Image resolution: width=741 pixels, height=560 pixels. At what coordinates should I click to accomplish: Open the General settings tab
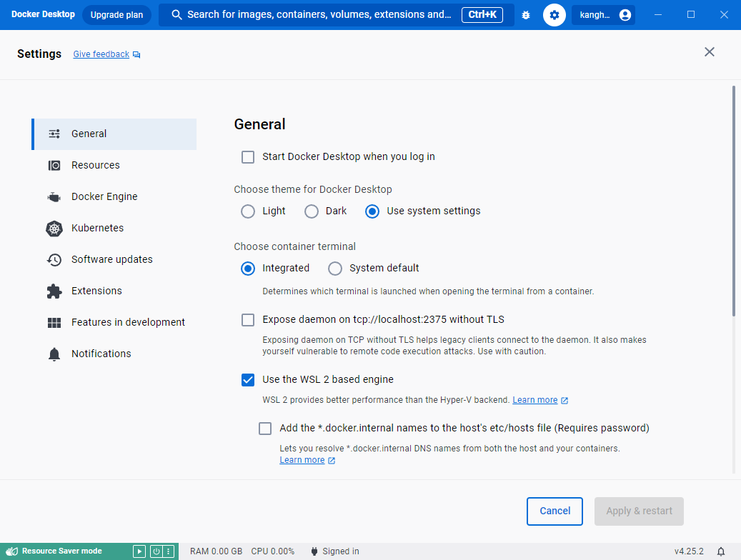[x=114, y=134]
